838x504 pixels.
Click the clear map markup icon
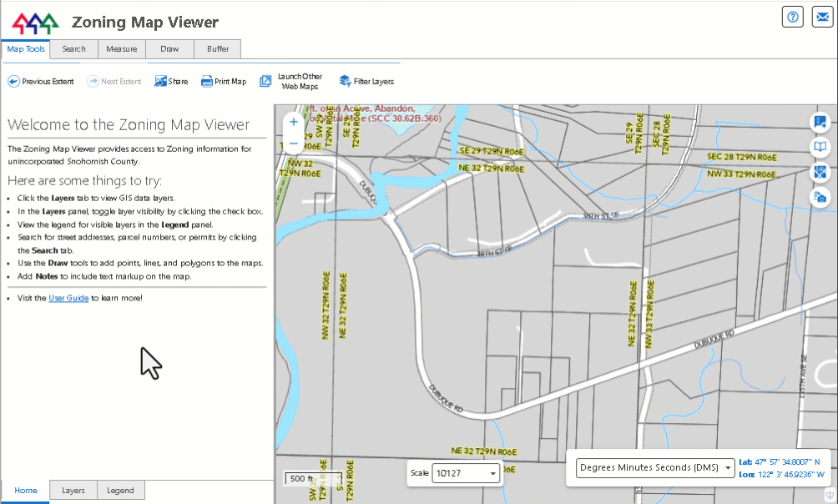click(x=820, y=172)
